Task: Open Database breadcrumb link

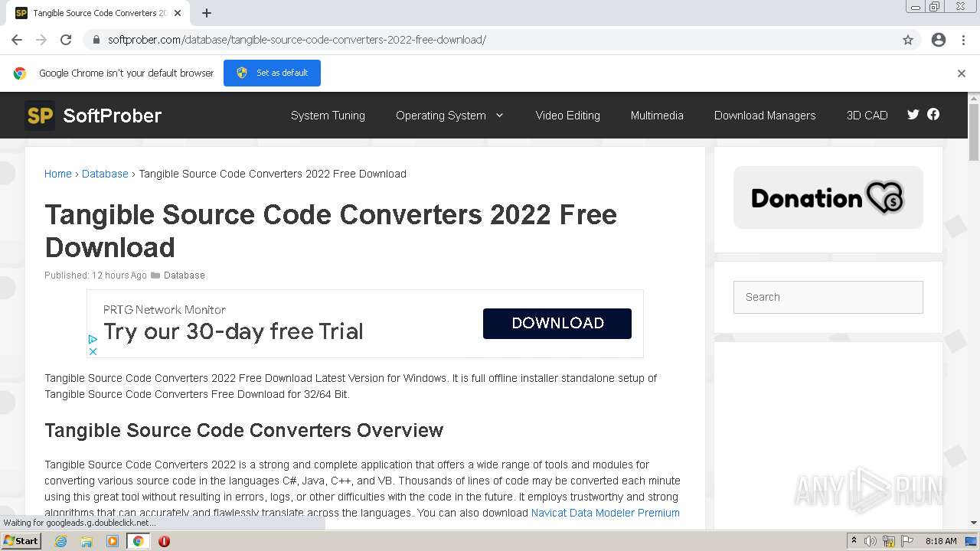Action: (105, 174)
